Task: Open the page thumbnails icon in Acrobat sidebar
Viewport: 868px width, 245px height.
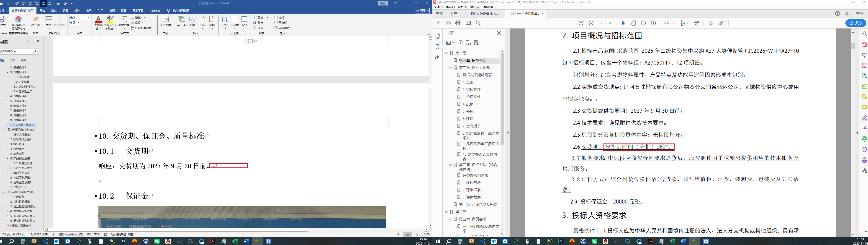Action: click(x=437, y=36)
